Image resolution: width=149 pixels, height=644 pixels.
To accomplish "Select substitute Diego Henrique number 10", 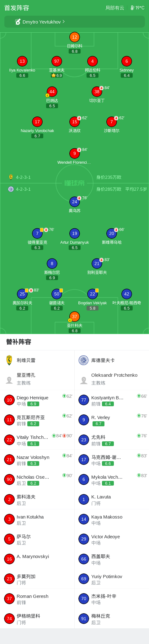I will coord(37,400).
